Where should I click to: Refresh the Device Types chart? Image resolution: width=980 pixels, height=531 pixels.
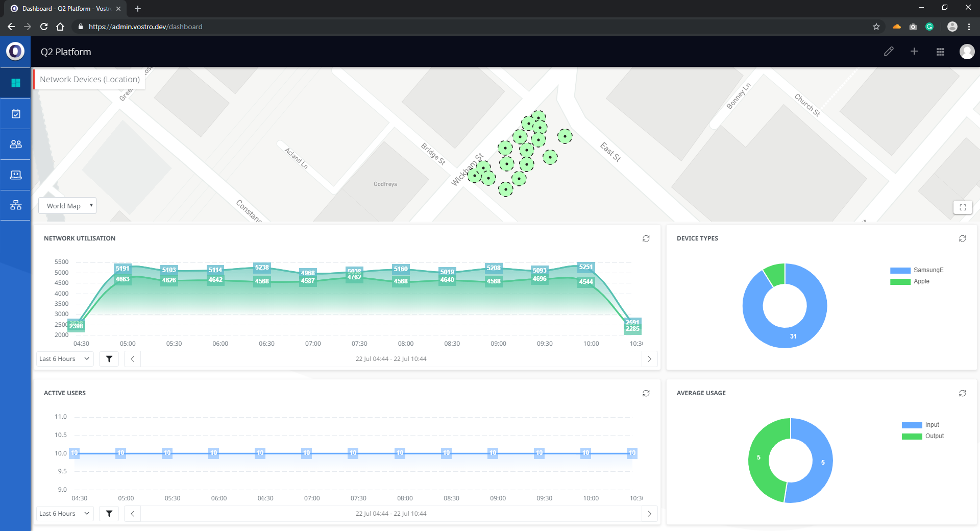[962, 238]
